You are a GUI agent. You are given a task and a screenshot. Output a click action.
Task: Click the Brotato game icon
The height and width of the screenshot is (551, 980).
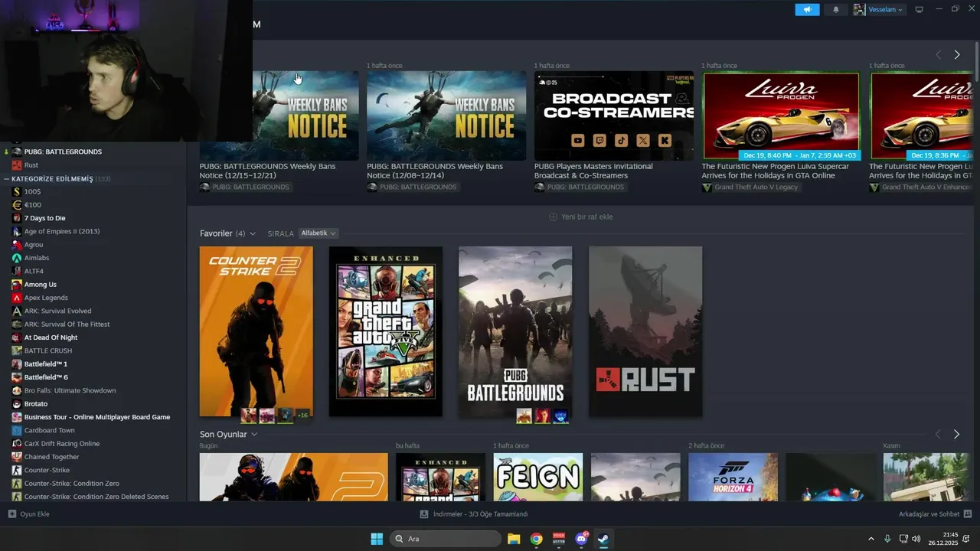coord(17,404)
